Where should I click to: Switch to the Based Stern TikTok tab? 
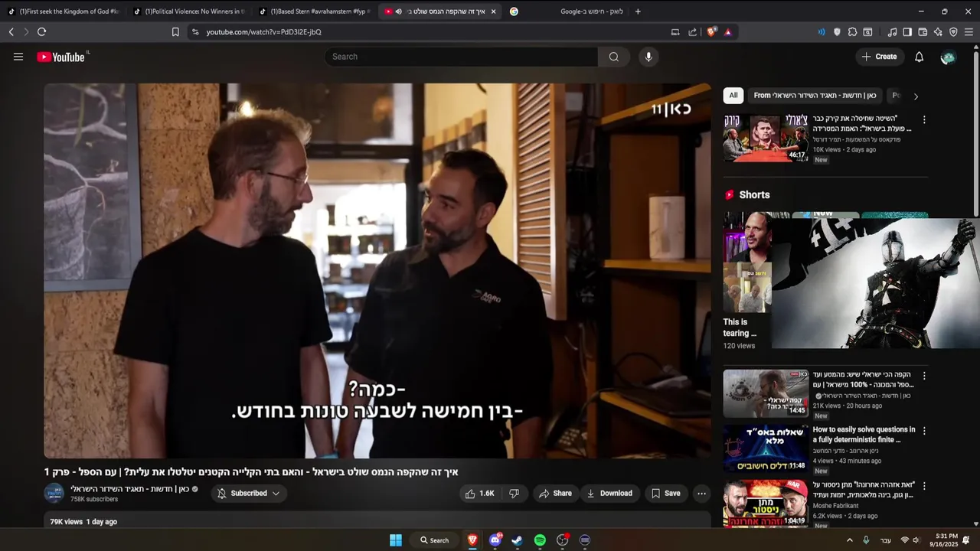(x=315, y=11)
